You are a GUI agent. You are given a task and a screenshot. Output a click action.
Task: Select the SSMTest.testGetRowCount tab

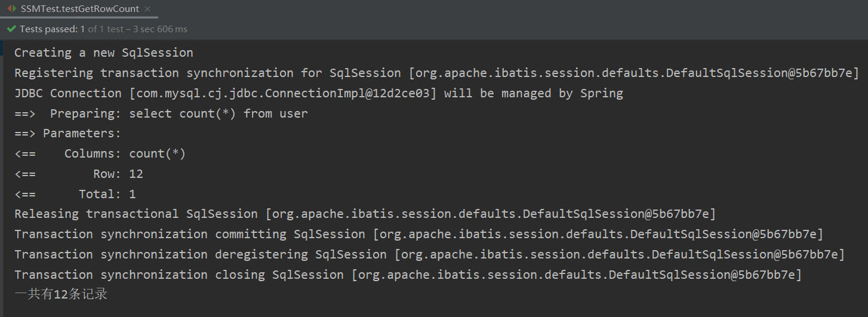(x=79, y=9)
